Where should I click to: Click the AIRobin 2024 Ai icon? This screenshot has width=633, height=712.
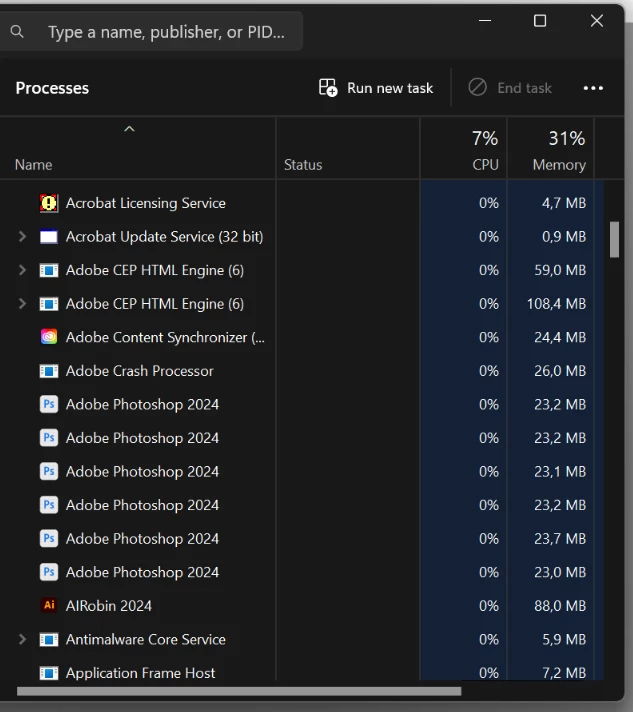(49, 605)
